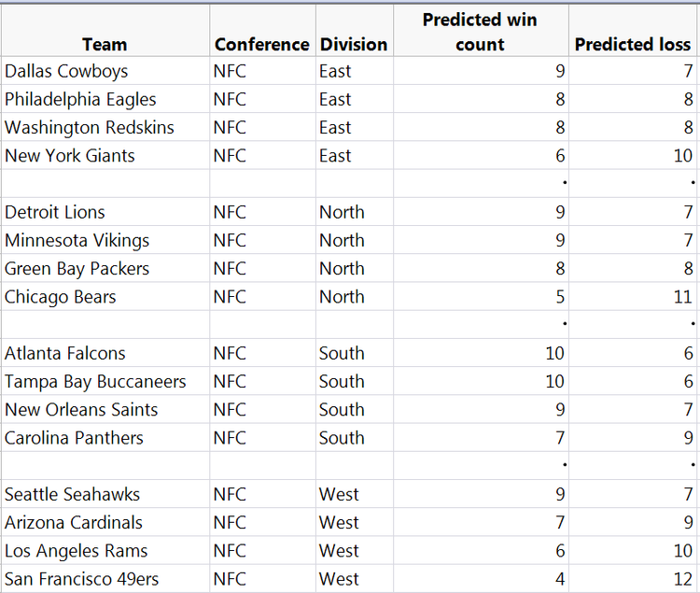Click the Predicted loss column header
This screenshot has width=700, height=593.
[632, 44]
